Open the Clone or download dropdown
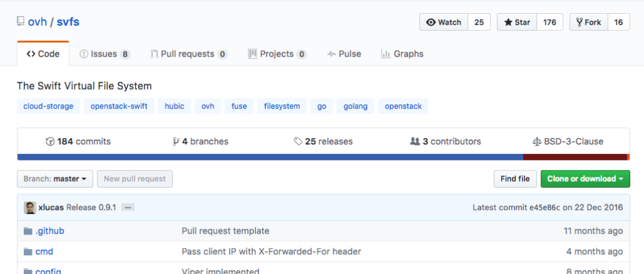The height and width of the screenshot is (274, 644). 586,179
